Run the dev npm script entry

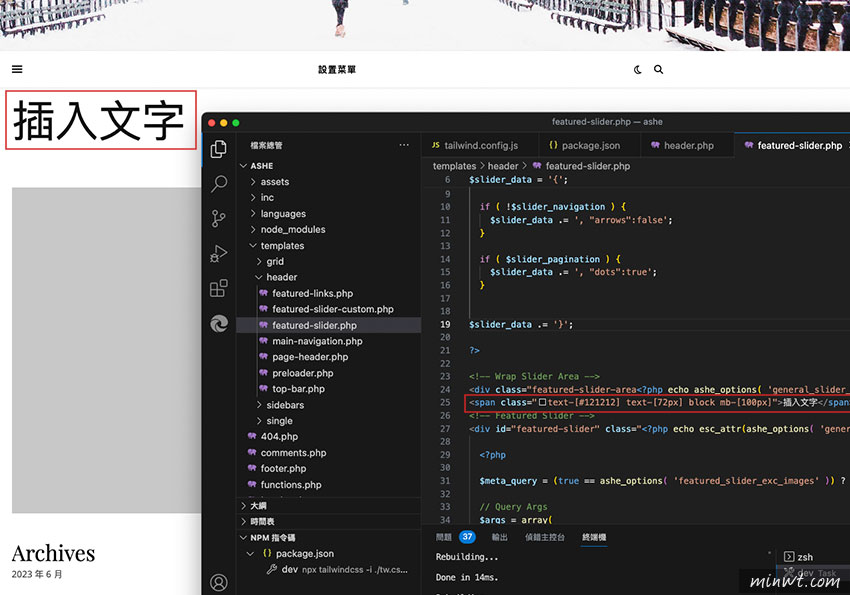[329, 570]
